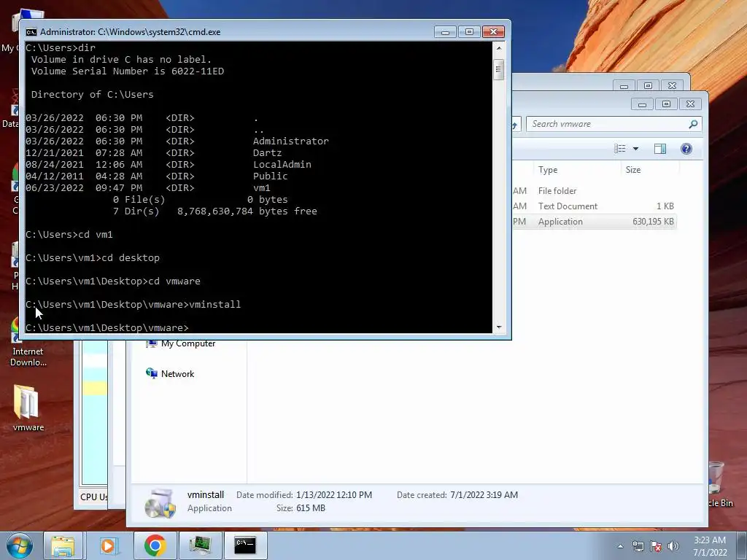
Task: Launch Windows Media Player from taskbar
Action: pyautogui.click(x=109, y=545)
